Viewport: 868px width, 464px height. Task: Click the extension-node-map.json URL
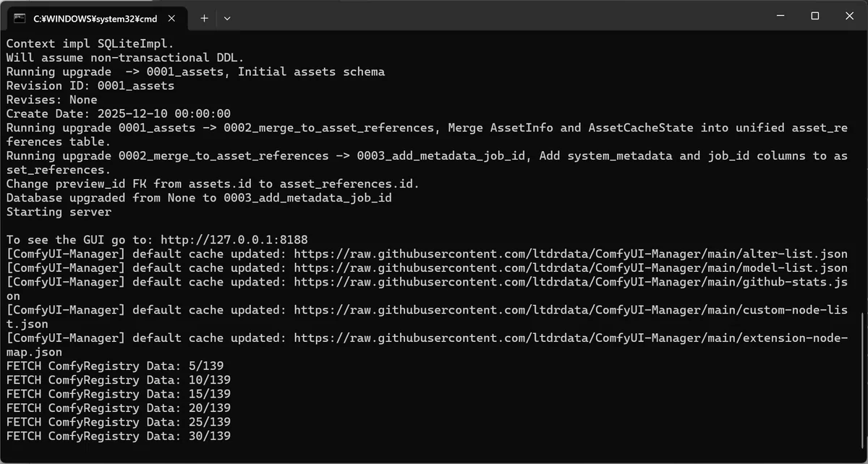pyautogui.click(x=571, y=338)
